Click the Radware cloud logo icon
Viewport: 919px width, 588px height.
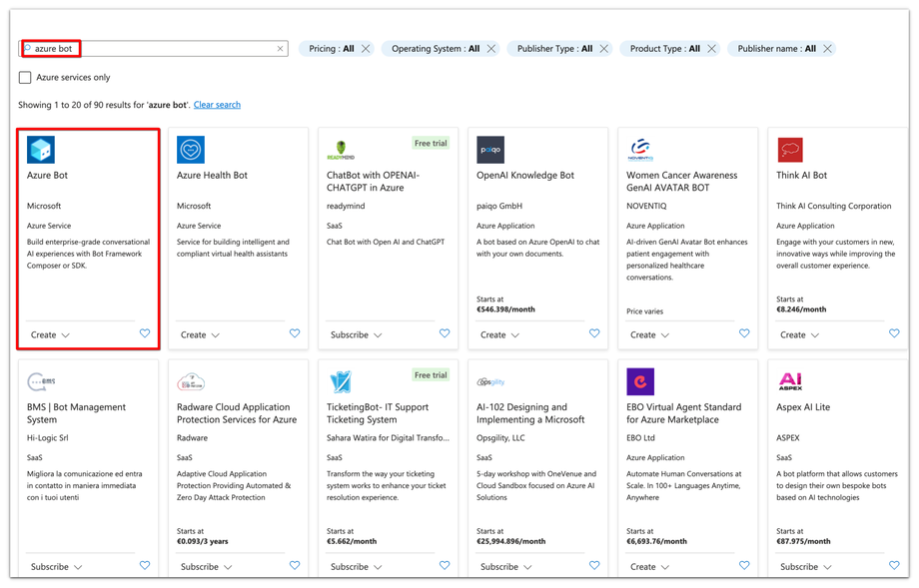[191, 381]
